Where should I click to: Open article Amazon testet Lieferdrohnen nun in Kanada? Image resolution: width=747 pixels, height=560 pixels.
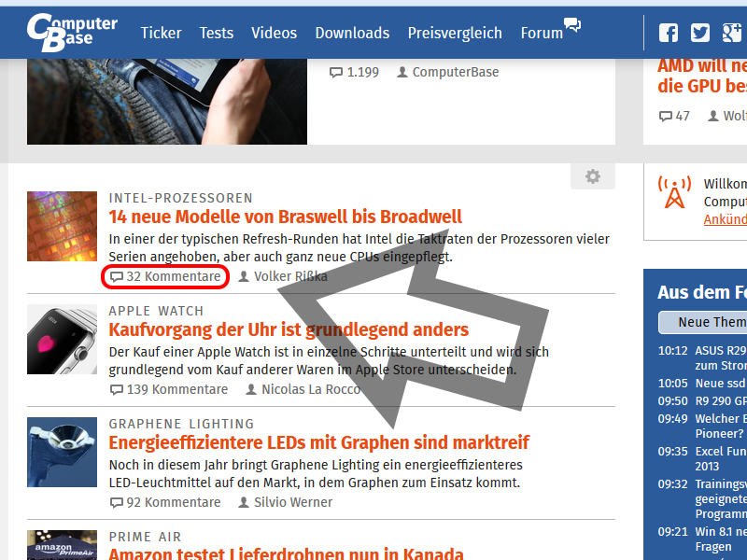[286, 553]
